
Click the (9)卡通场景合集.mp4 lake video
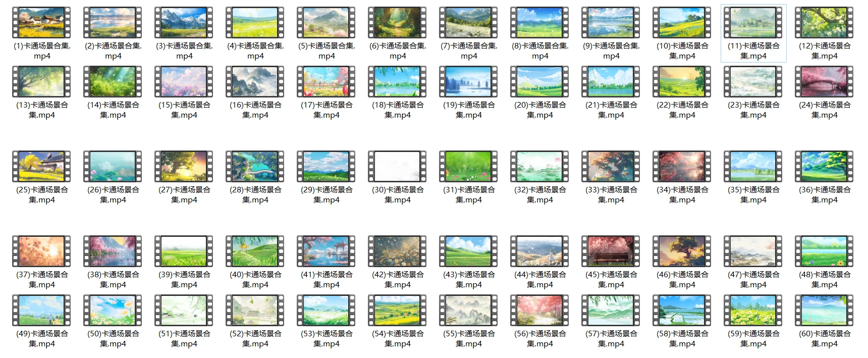click(x=611, y=22)
